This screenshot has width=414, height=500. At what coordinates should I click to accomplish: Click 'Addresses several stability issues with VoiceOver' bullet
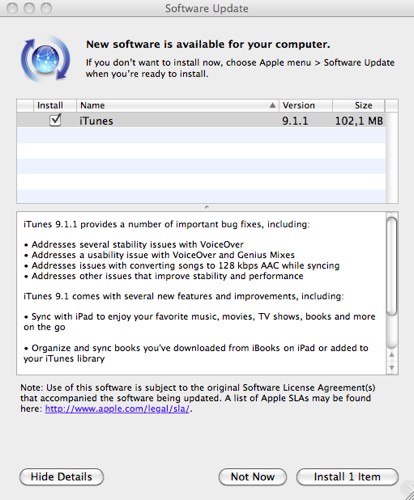(134, 245)
